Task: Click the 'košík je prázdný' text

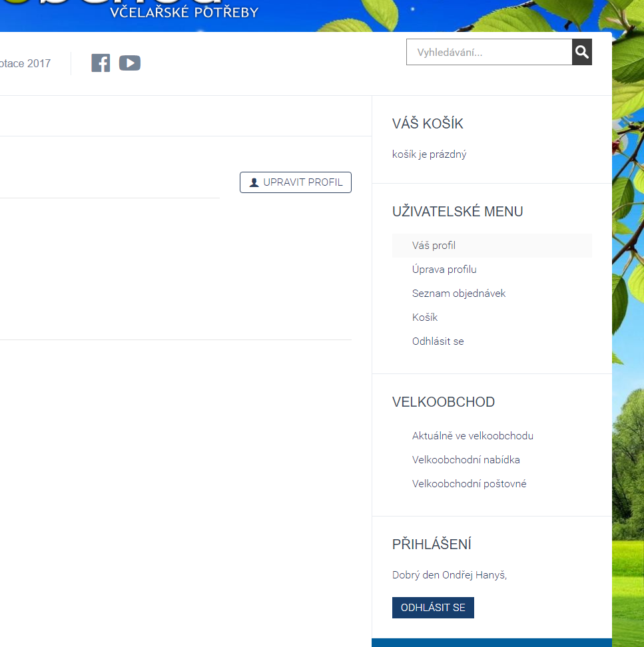Action: tap(430, 154)
